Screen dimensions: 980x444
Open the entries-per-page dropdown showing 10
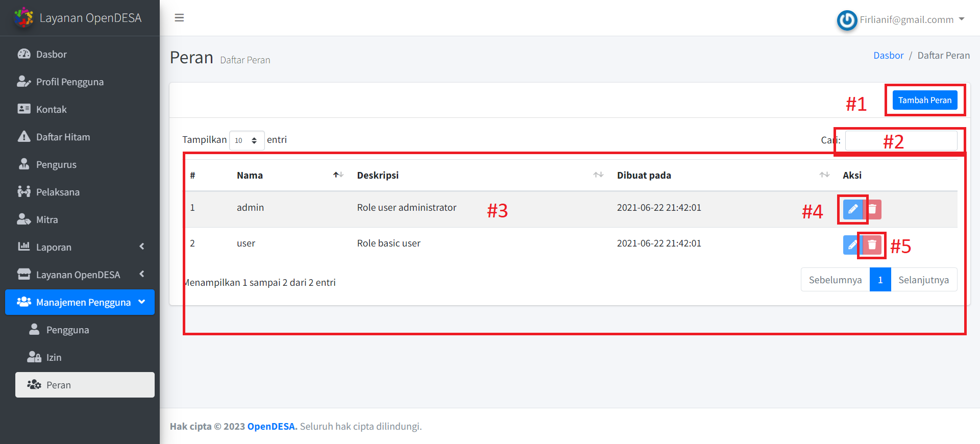click(x=247, y=140)
